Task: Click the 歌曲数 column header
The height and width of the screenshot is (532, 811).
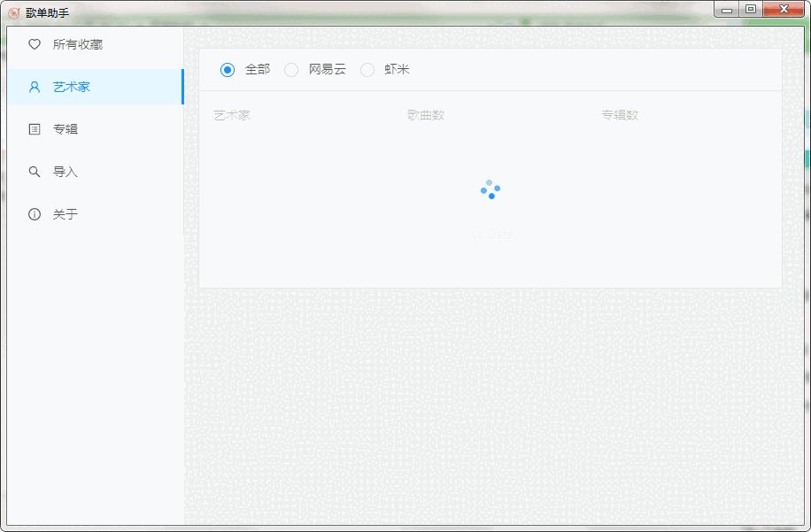Action: click(426, 115)
